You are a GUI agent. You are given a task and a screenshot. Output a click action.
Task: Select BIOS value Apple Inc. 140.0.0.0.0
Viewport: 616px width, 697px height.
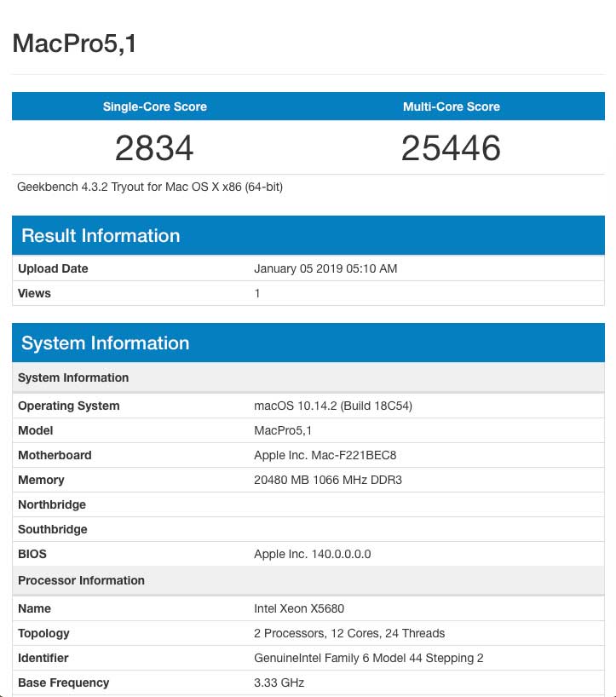click(x=312, y=554)
